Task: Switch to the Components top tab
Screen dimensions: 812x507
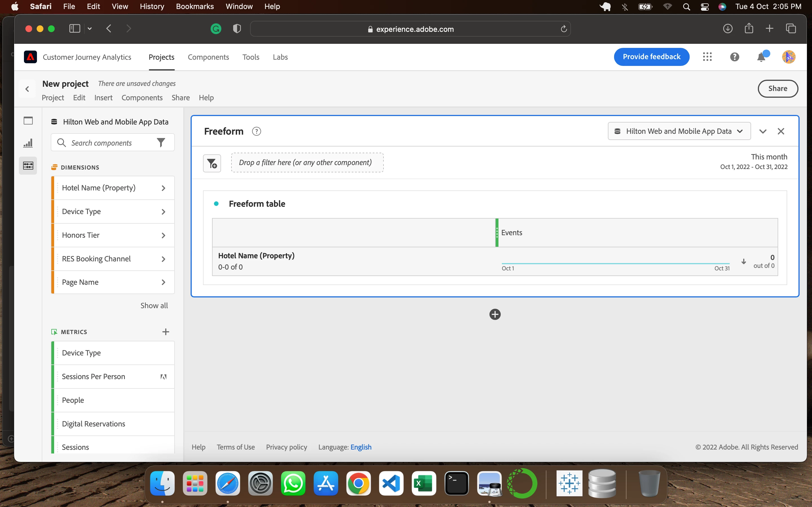Action: [208, 57]
